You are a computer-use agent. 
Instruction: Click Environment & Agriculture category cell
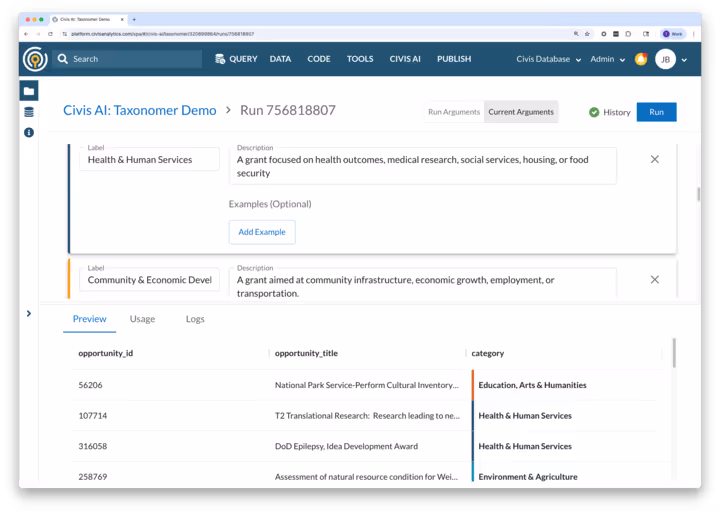click(x=528, y=477)
